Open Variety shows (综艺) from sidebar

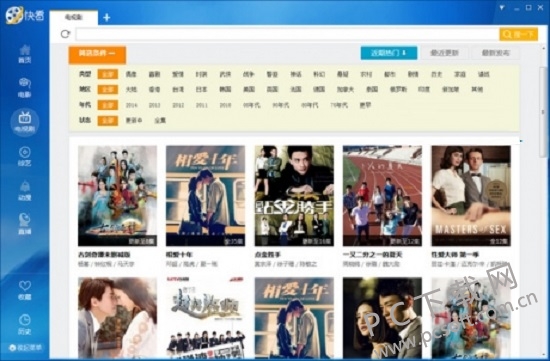click(x=25, y=156)
